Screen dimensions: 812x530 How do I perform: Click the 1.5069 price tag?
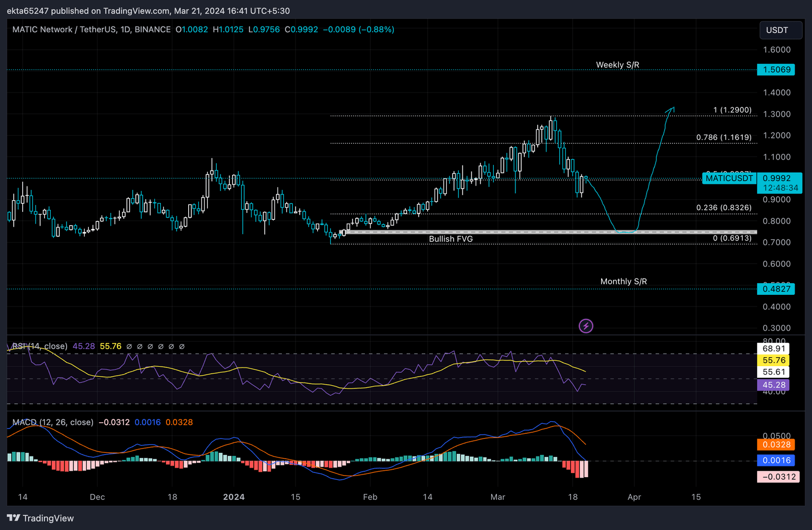pyautogui.click(x=776, y=70)
